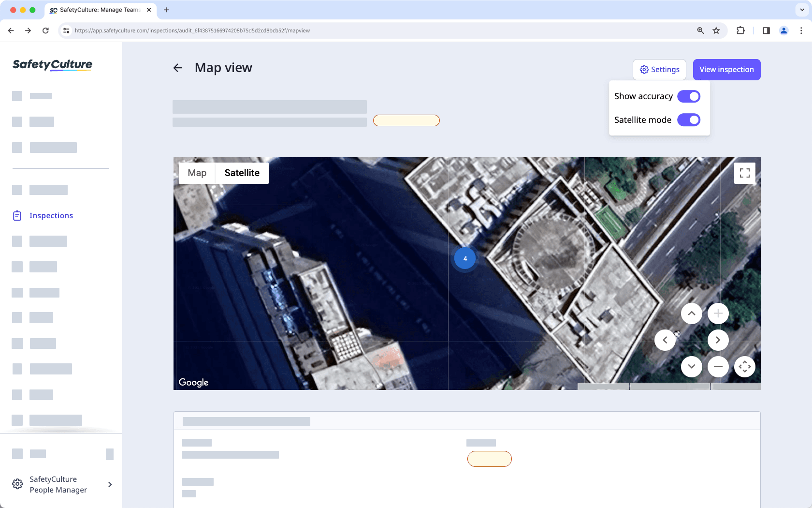
Task: Click the back arrow next to Map view
Action: point(177,68)
